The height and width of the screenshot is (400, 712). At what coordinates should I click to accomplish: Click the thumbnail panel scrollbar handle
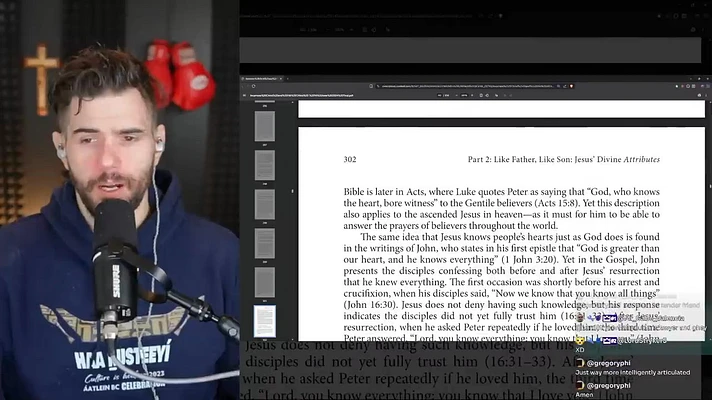[x=292, y=191]
